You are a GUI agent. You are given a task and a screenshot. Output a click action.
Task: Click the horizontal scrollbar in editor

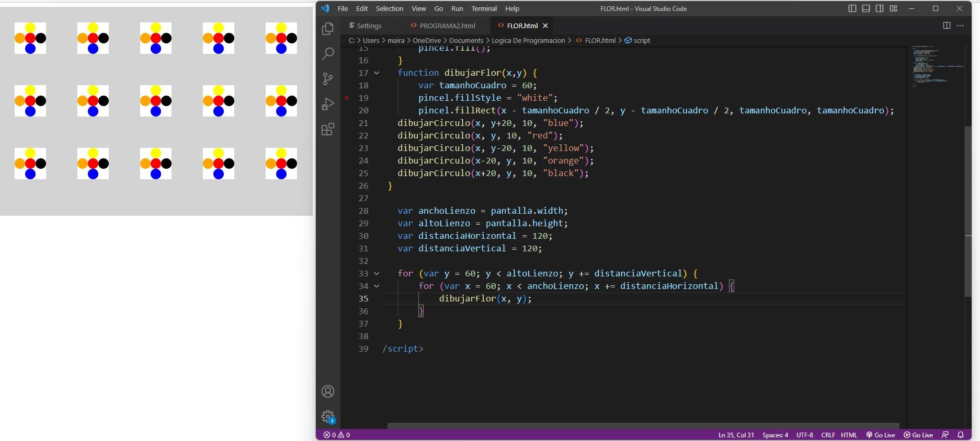pyautogui.click(x=643, y=426)
